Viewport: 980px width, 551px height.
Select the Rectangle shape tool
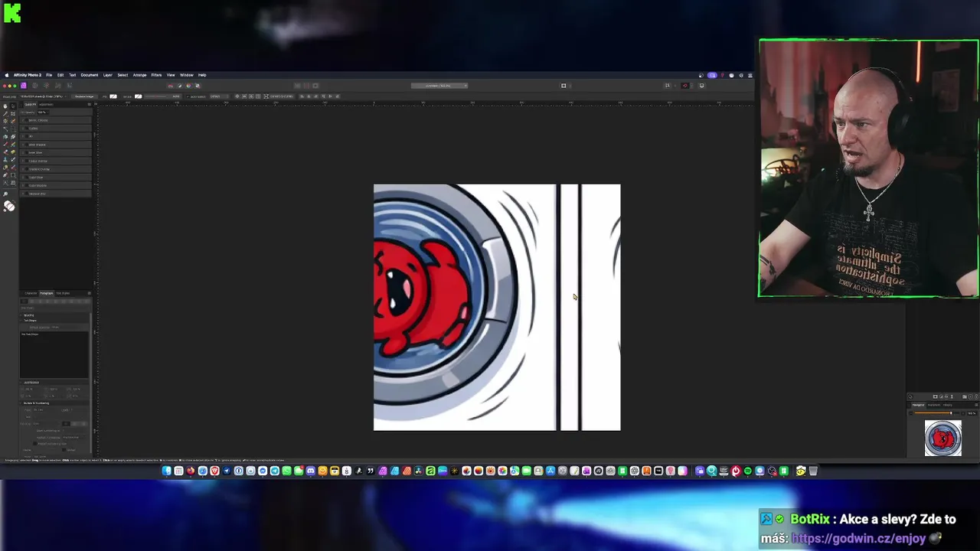tap(13, 175)
